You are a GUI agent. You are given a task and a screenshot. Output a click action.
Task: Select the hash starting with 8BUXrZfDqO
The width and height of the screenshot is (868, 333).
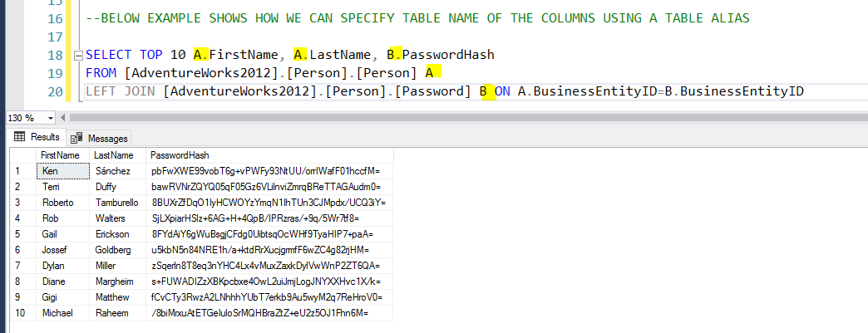(269, 203)
